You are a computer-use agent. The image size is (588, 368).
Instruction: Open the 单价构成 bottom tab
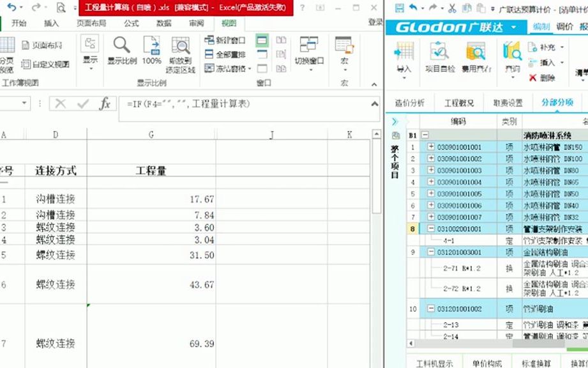(x=486, y=363)
